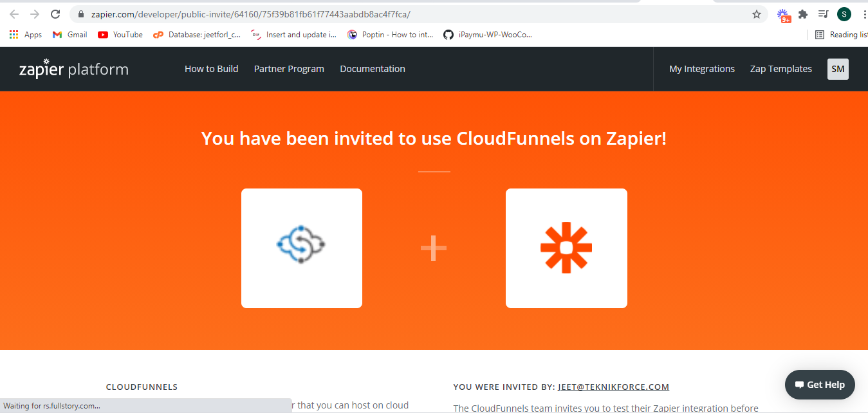Viewport: 868px width, 413px height.
Task: Open the 'Poptin - How to int...' bookmark
Action: click(391, 35)
